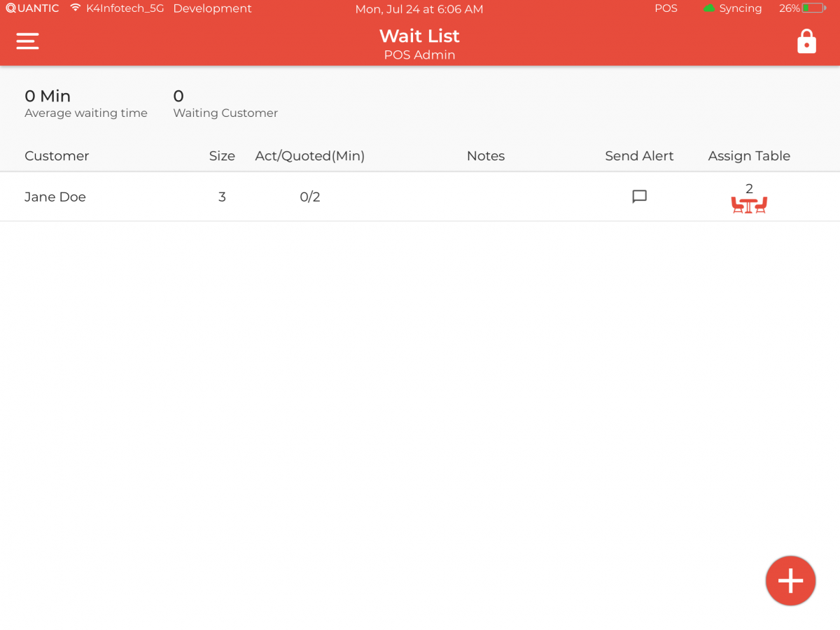Click the lock icon to lock the POS
The height and width of the screenshot is (630, 840).
pyautogui.click(x=806, y=41)
